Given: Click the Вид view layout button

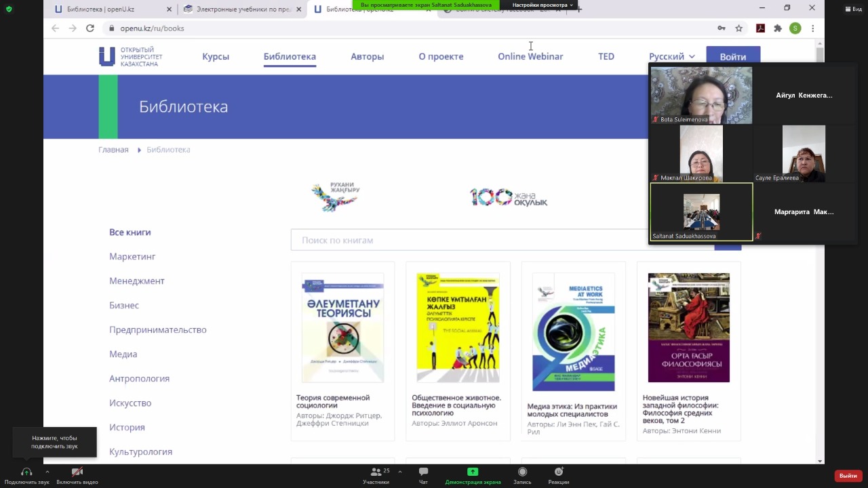Looking at the screenshot, I should pos(852,9).
